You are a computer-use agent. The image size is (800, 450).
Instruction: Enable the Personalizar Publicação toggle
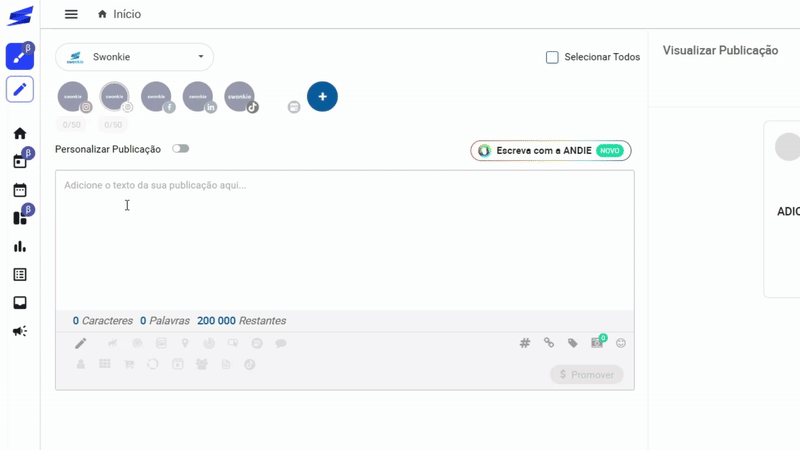coord(180,149)
